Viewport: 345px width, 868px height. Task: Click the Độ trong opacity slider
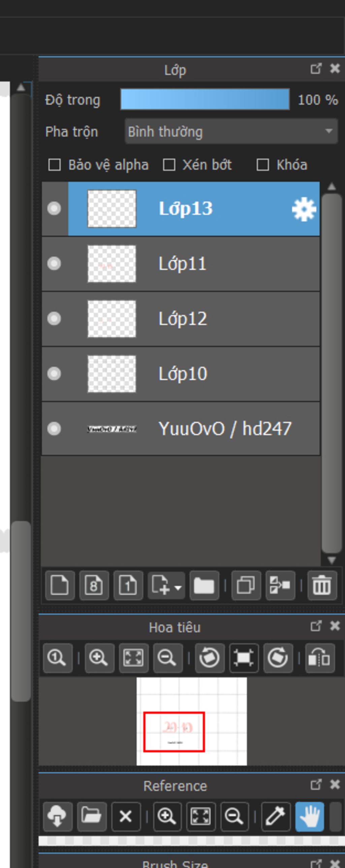point(205,99)
